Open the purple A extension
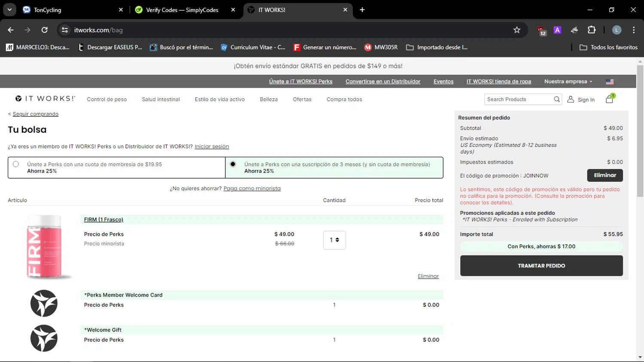Viewport: 644px width, 362px height. pos(557,30)
